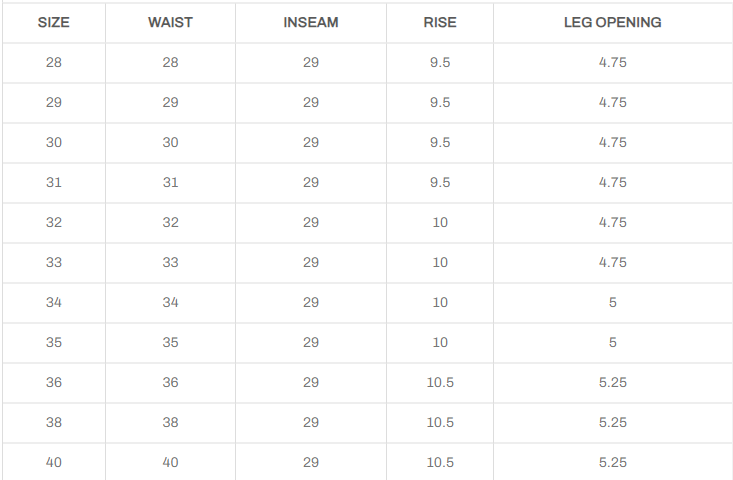The width and height of the screenshot is (733, 480).
Task: Select size 28 in the SIZE column
Action: (x=54, y=62)
